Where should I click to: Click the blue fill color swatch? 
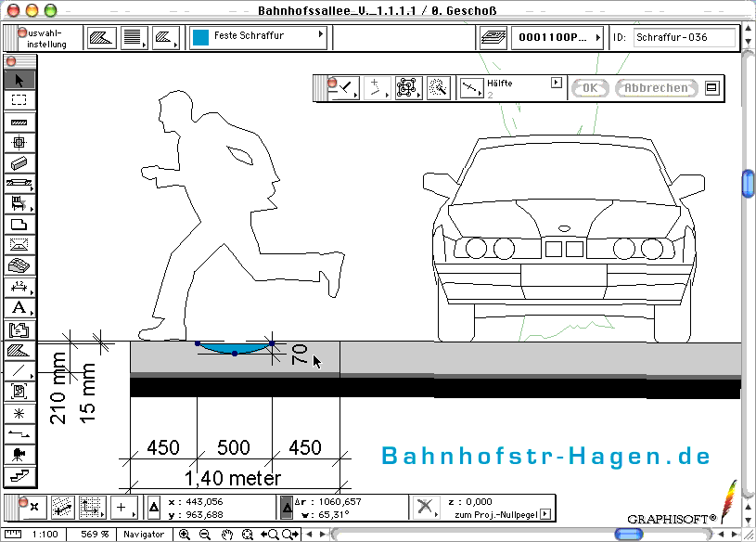(200, 37)
